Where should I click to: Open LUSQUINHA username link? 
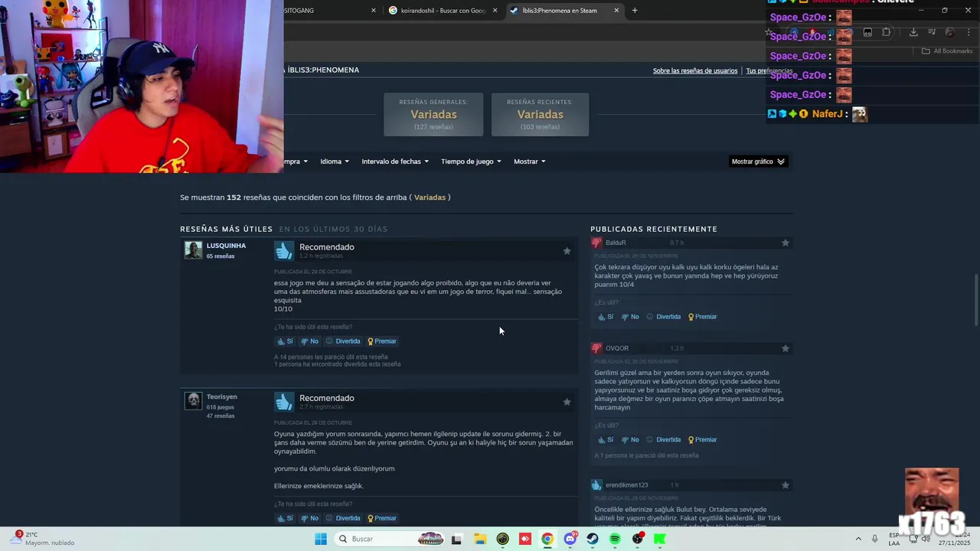pos(226,246)
